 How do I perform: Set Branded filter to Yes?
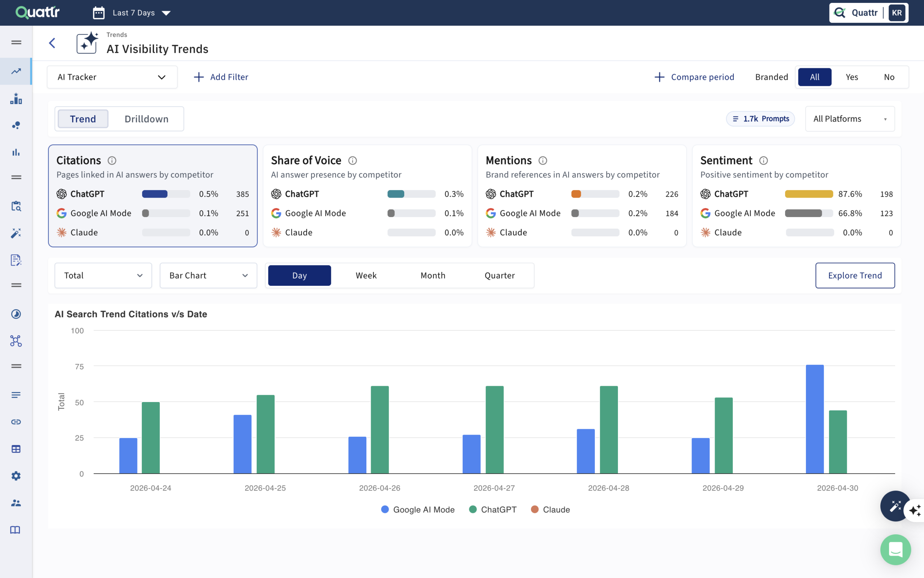click(x=851, y=77)
